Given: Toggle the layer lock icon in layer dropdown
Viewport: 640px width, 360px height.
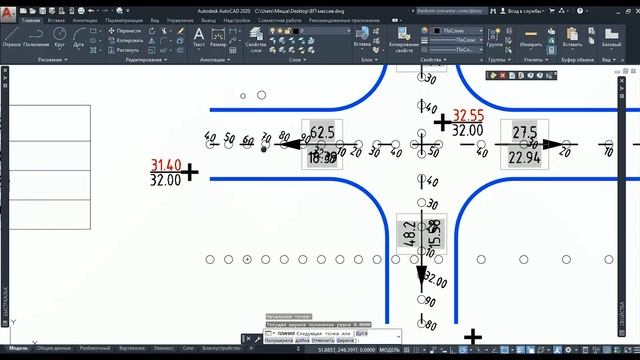Looking at the screenshot, I should 288,31.
